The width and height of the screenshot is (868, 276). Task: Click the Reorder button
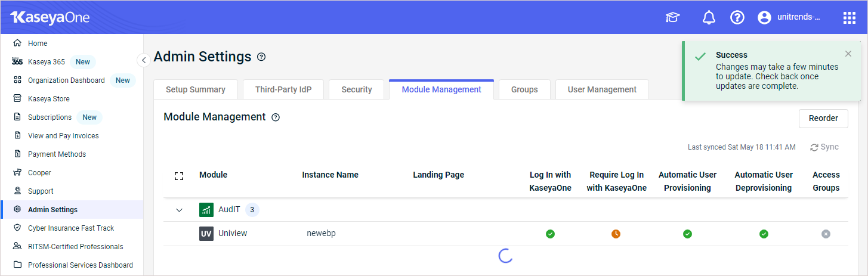pos(823,118)
